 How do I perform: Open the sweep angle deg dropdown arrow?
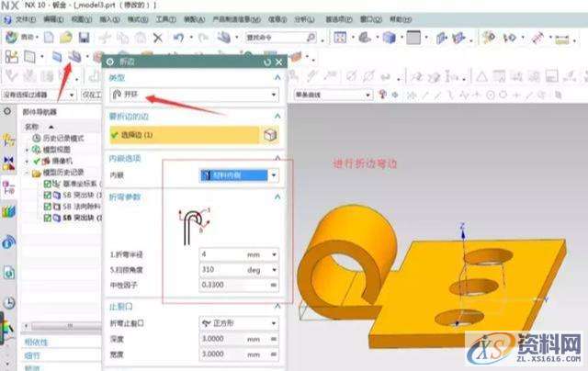(x=274, y=270)
